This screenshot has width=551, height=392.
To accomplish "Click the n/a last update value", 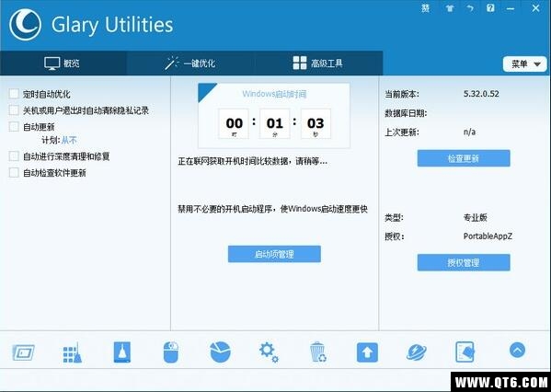I will (x=469, y=132).
